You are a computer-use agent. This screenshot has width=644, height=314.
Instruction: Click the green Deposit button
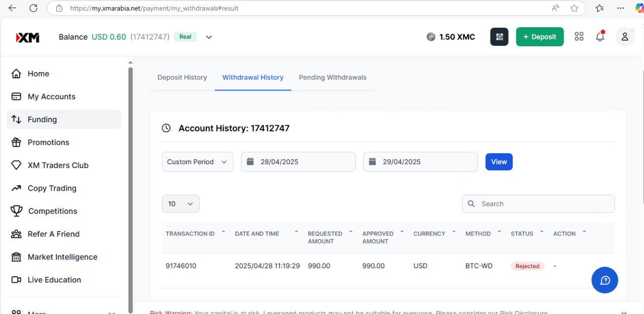(539, 37)
